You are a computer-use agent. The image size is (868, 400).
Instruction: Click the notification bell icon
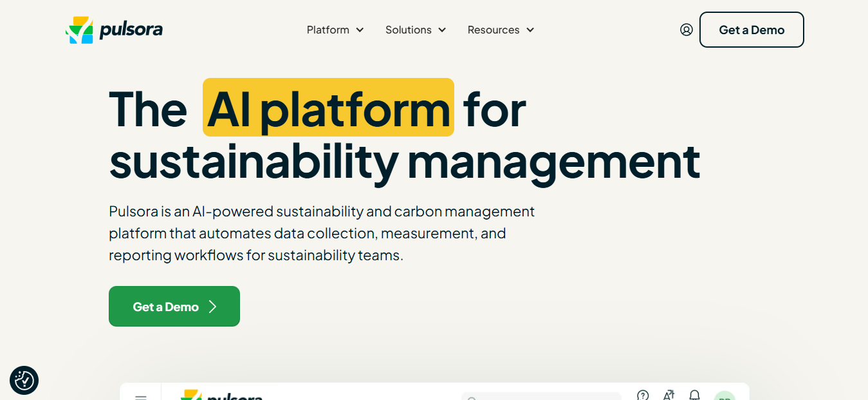coord(694,395)
